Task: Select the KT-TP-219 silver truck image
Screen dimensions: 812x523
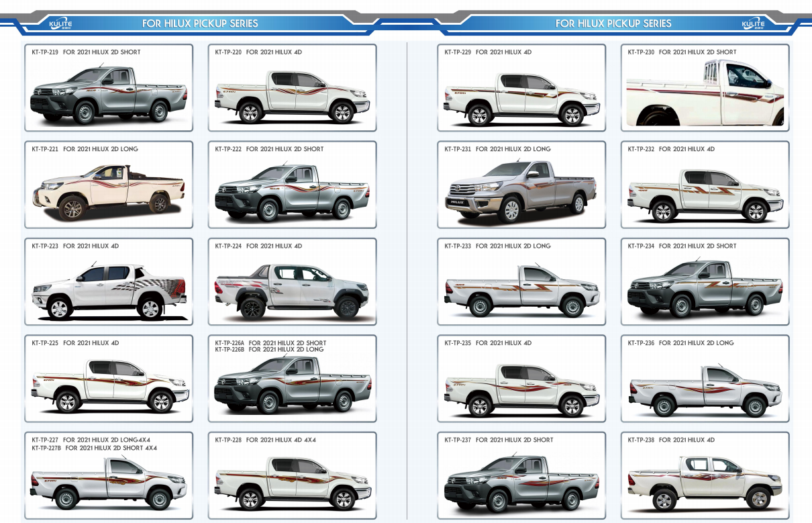Action: point(109,95)
